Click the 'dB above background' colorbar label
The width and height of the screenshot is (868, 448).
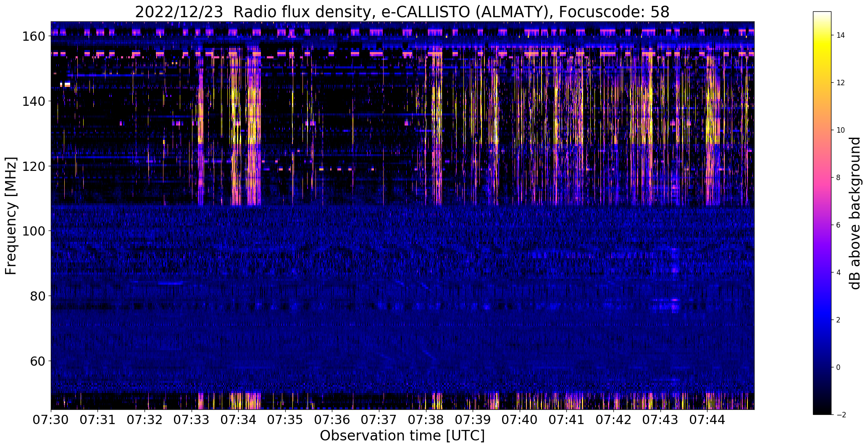tap(855, 213)
